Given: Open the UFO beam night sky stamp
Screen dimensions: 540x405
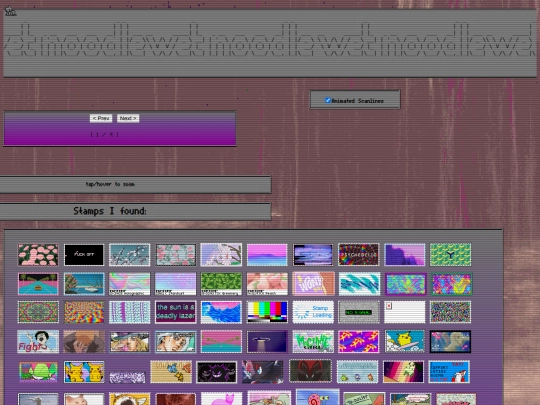Looking at the screenshot, I should tap(267, 342).
